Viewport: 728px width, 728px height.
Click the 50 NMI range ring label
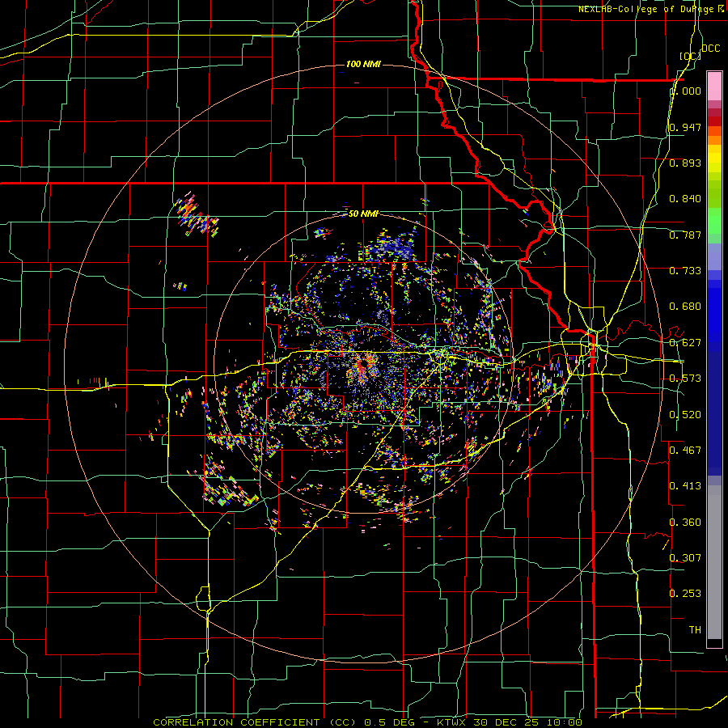pyautogui.click(x=363, y=214)
